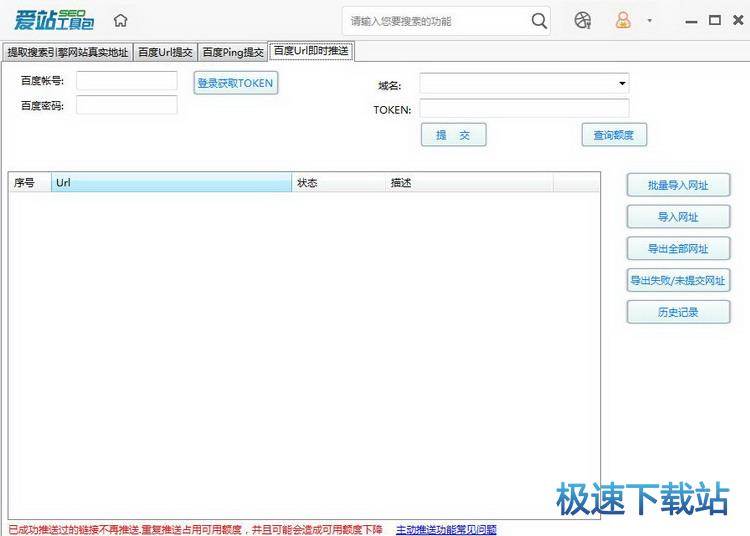
Task: Switch to 百度Ping提交 tab
Action: (232, 52)
